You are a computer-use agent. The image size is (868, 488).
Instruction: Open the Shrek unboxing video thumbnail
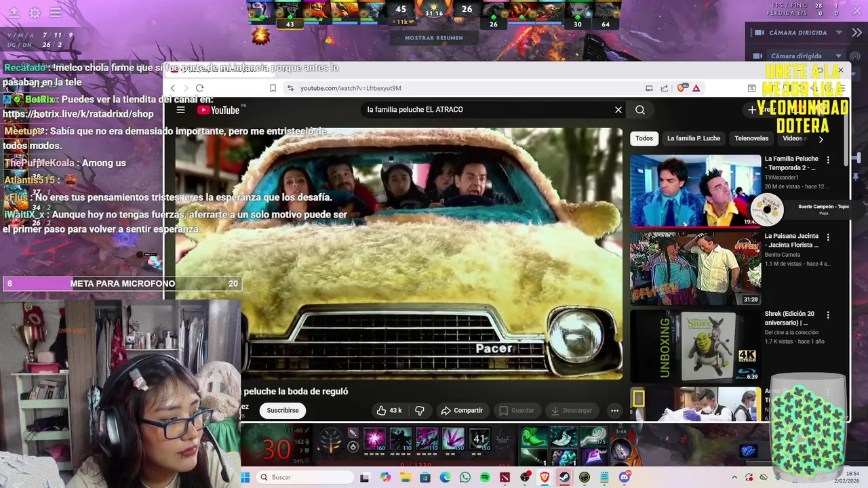point(696,346)
